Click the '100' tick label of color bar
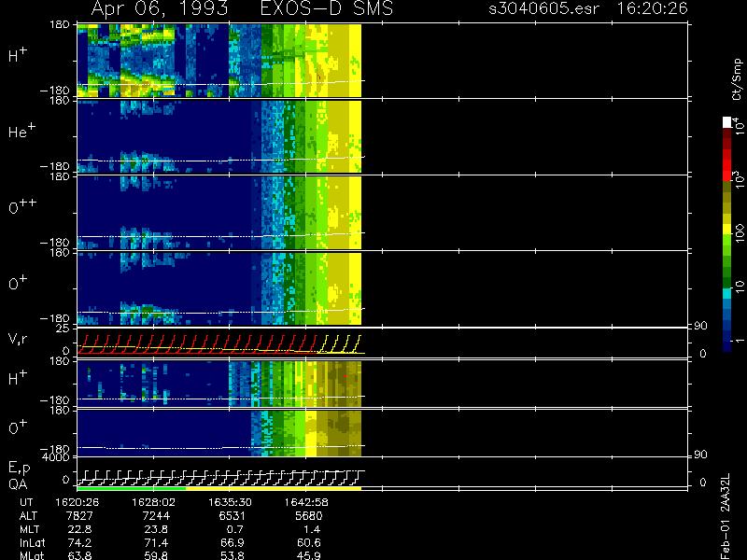This screenshot has width=747, height=560. click(x=738, y=232)
